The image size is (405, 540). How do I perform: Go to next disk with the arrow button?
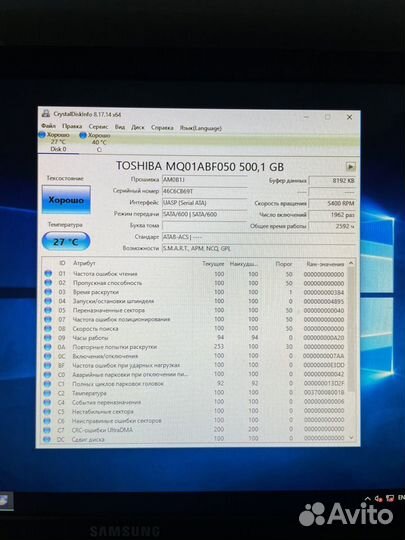[350, 167]
